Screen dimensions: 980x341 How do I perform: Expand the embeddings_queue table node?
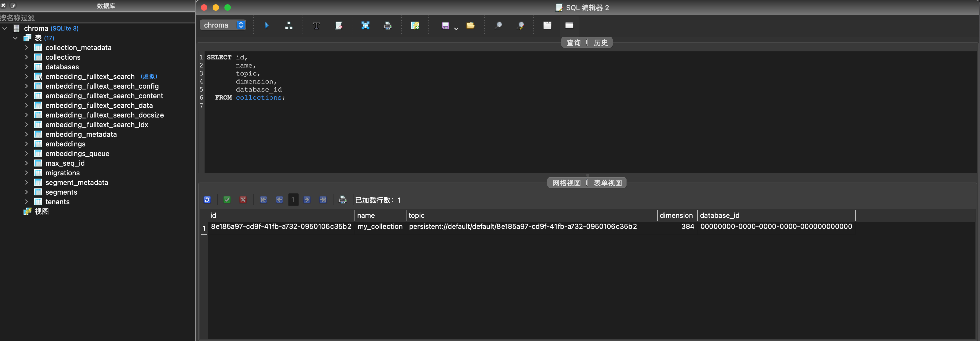coord(26,154)
